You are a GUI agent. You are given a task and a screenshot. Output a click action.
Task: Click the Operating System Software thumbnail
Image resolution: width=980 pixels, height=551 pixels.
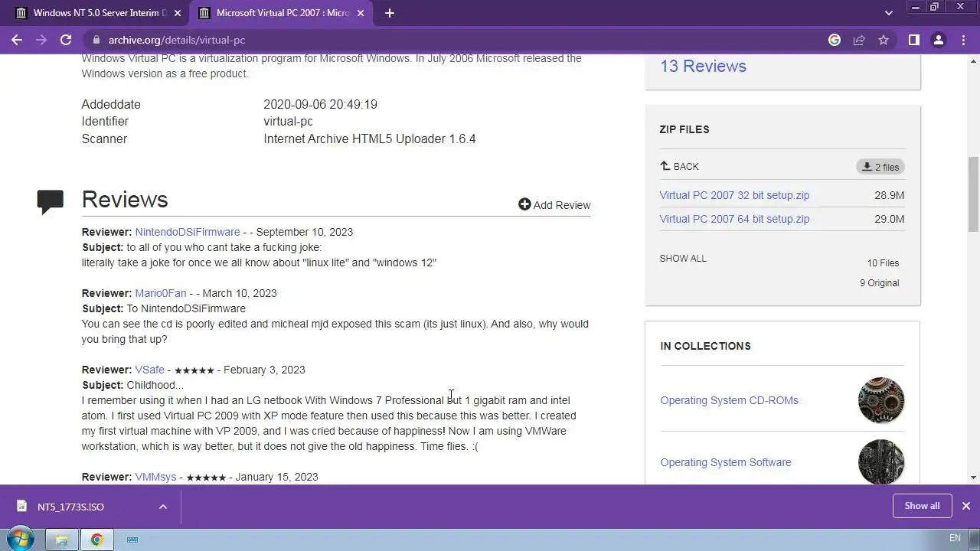tap(881, 461)
